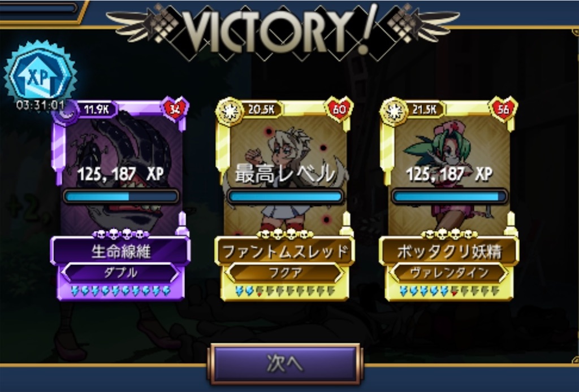The width and height of the screenshot is (579, 392).
Task: Click the heart level 60 icon
Action: tap(339, 109)
